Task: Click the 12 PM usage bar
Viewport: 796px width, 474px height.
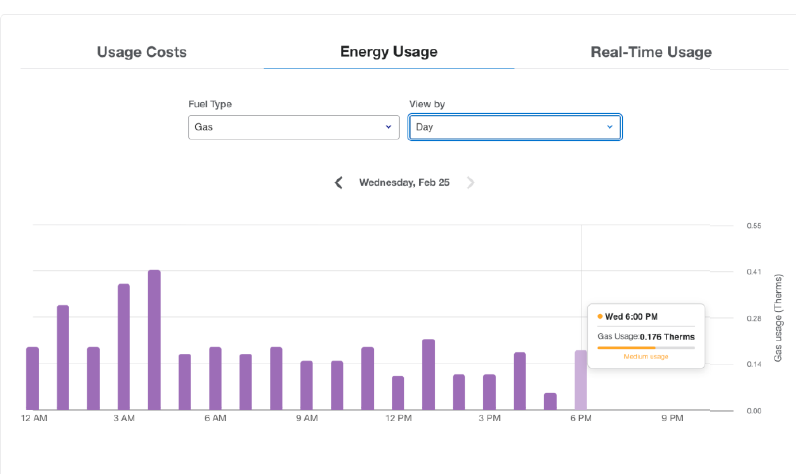Action: pyautogui.click(x=398, y=393)
